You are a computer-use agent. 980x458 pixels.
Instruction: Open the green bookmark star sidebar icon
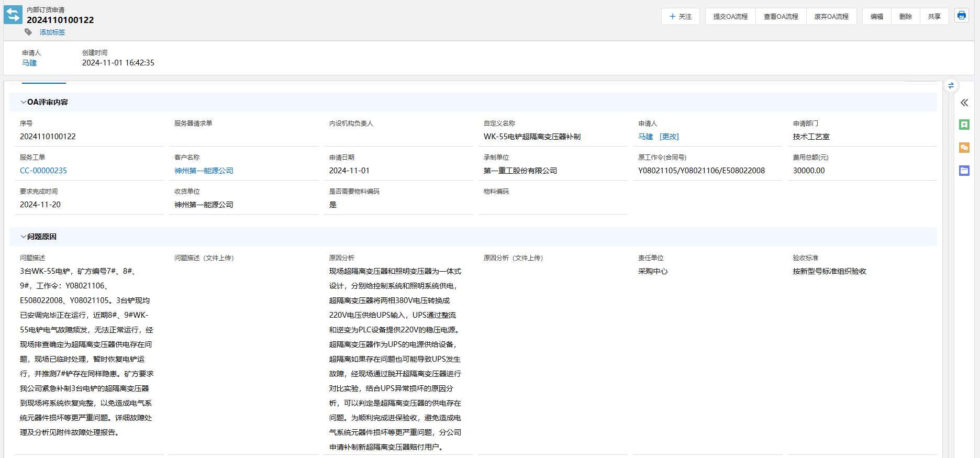pyautogui.click(x=964, y=125)
